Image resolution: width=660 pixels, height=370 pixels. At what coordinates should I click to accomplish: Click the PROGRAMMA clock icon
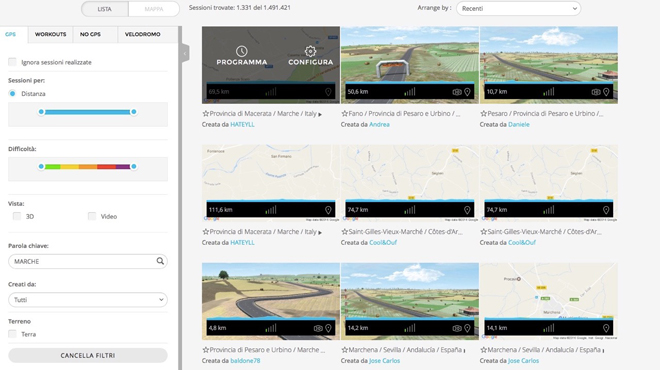click(242, 51)
